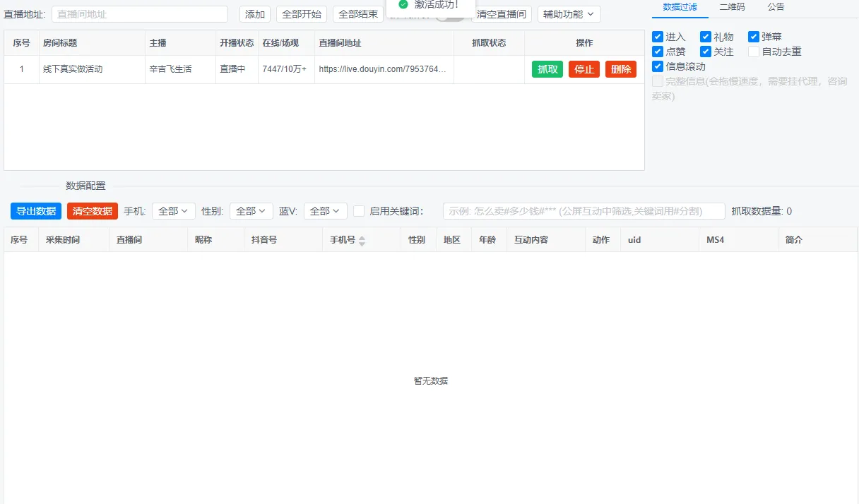Click the 直播间地址 input field
Screen dimensions: 859x504
tap(140, 14)
